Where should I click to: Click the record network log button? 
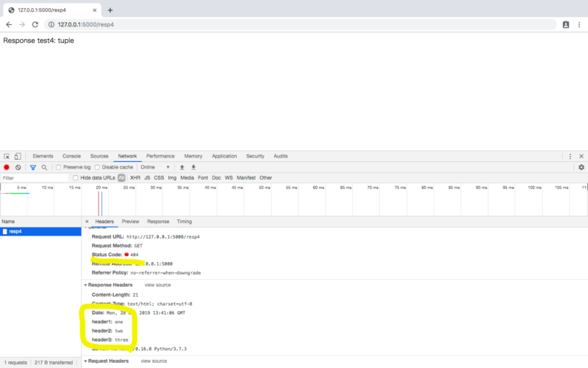(7, 167)
